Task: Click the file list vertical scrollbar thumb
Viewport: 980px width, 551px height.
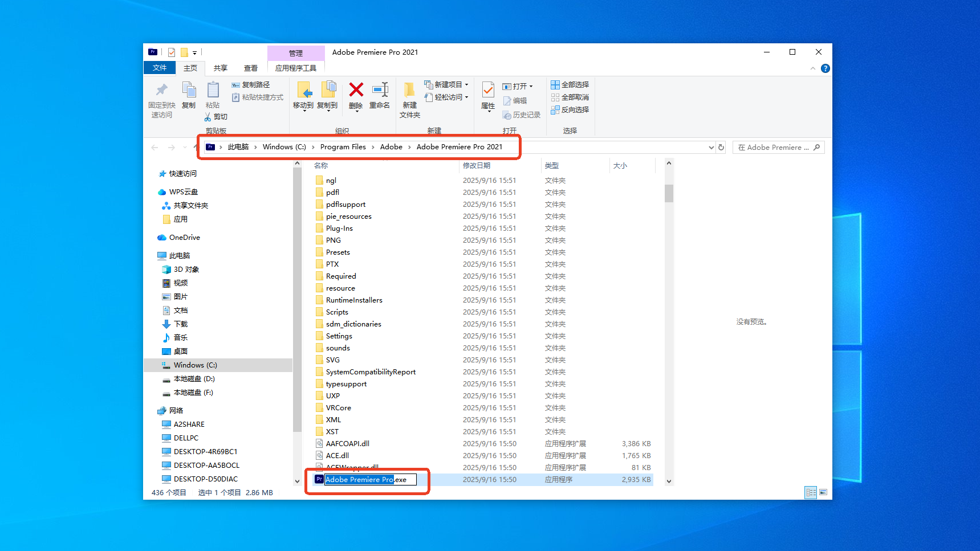Action: [669, 193]
